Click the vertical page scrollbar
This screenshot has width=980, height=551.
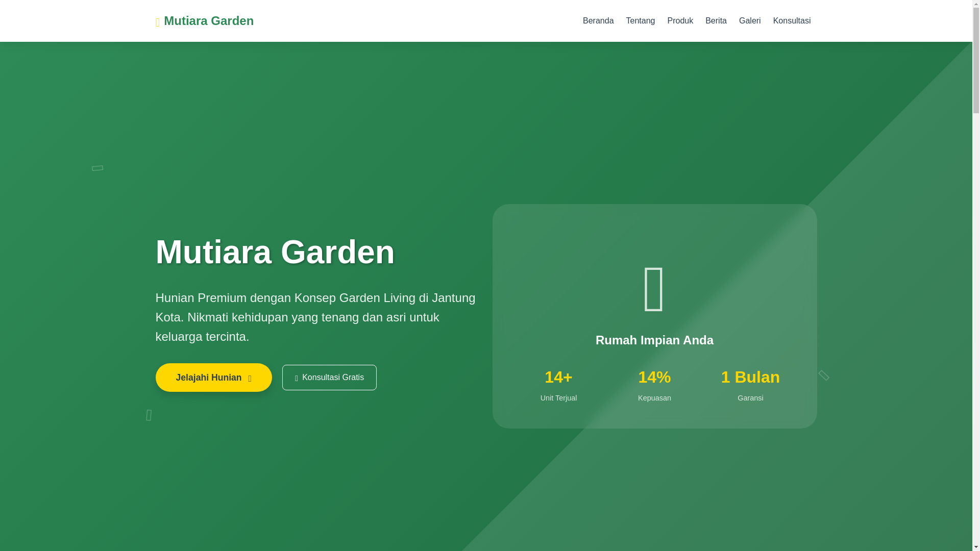[x=976, y=275]
